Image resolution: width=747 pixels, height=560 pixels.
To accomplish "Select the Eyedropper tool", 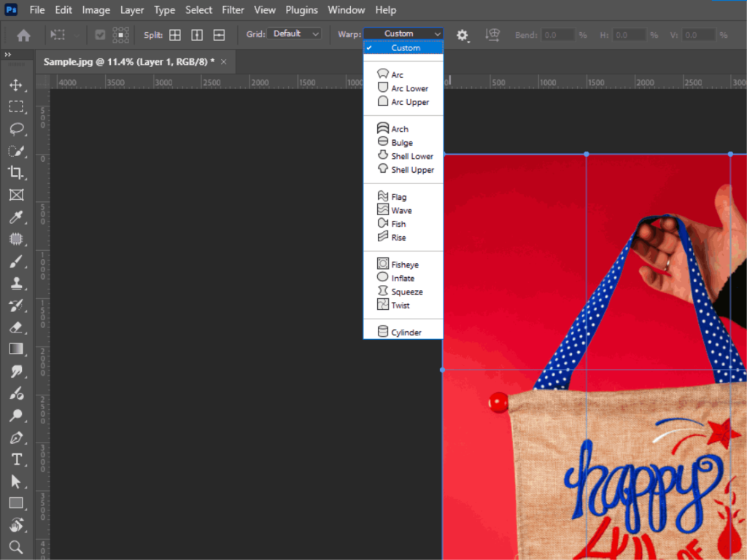I will (x=16, y=217).
